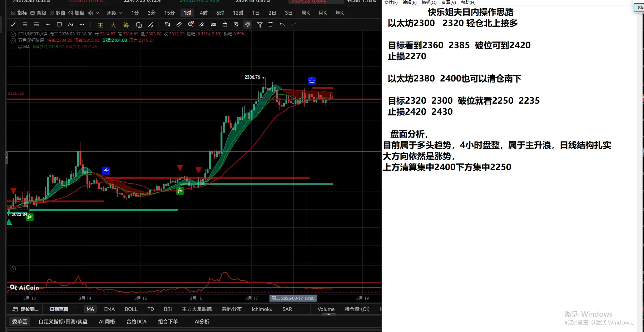Click the 多窗 multi-window button

(x=58, y=13)
